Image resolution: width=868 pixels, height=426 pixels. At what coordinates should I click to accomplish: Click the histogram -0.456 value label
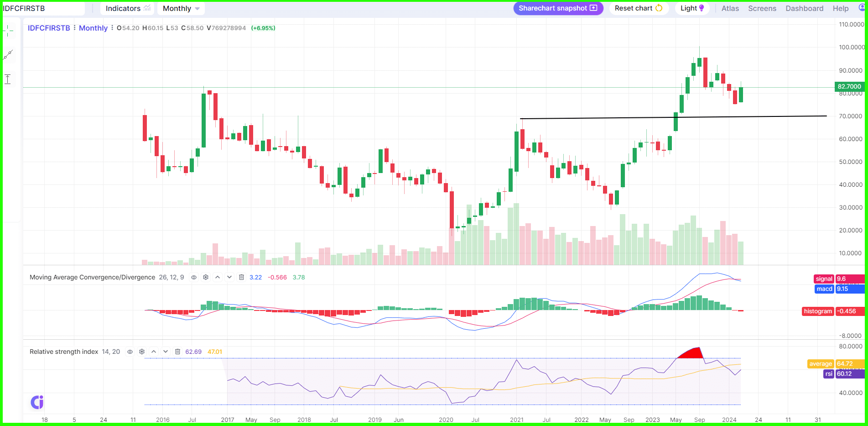point(833,311)
